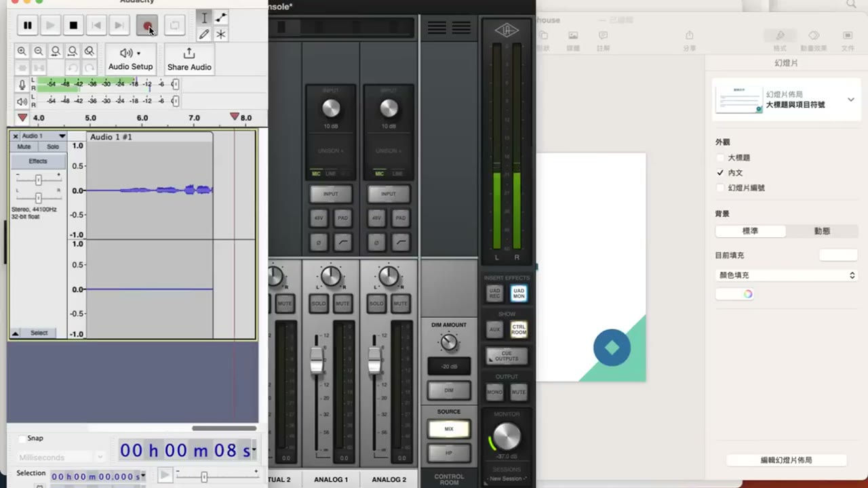Image resolution: width=868 pixels, height=488 pixels.
Task: Mute the Audio 1 track
Action: click(x=24, y=147)
